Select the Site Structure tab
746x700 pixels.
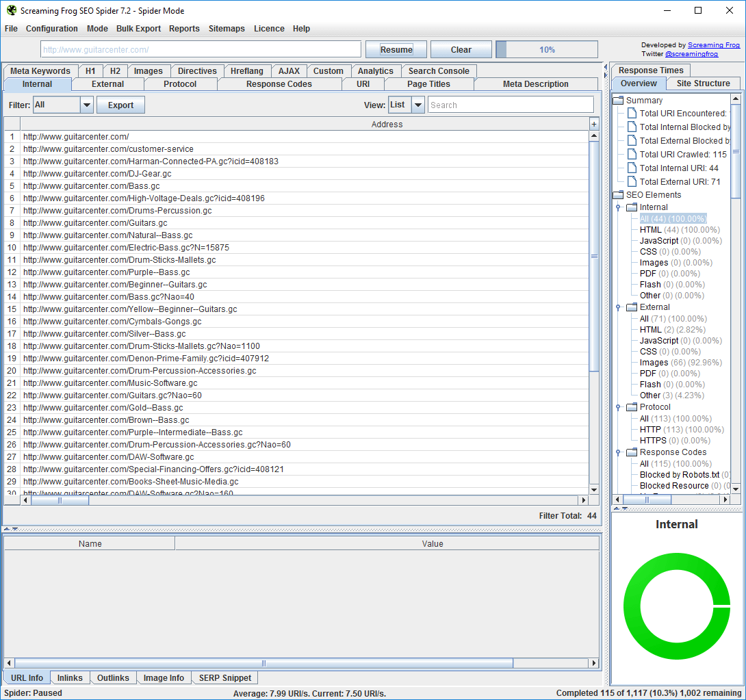point(703,83)
